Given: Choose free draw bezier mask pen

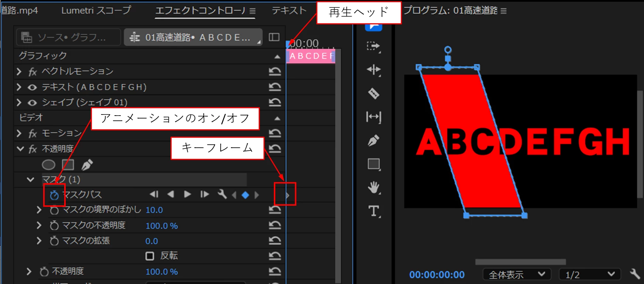Looking at the screenshot, I should tap(87, 164).
